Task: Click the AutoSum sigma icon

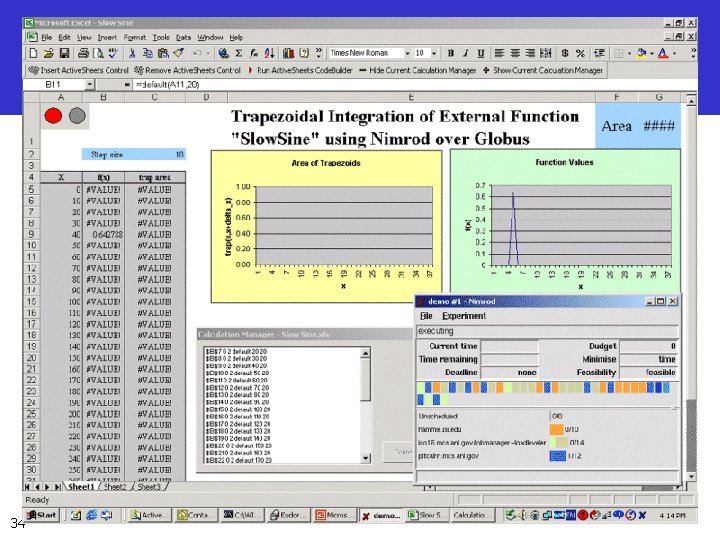Action: tap(239, 53)
